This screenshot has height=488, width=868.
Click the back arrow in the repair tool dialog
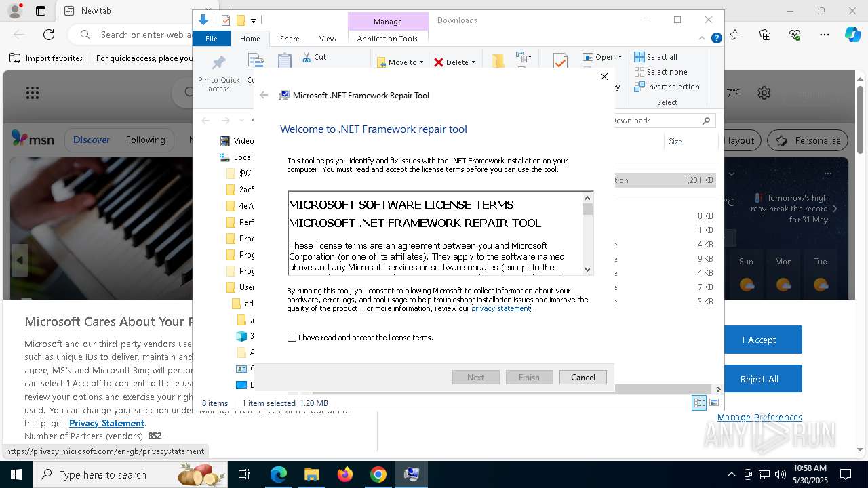[x=264, y=95]
